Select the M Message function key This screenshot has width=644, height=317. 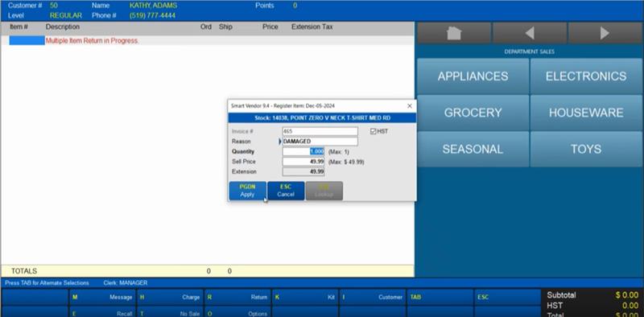102,297
